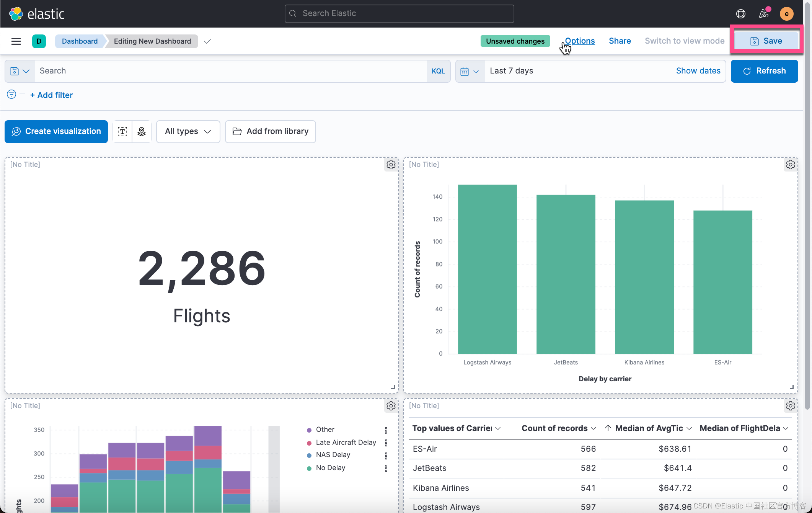Viewport: 812px width, 513px height.
Task: Open gear options on Flights panel
Action: 391,165
